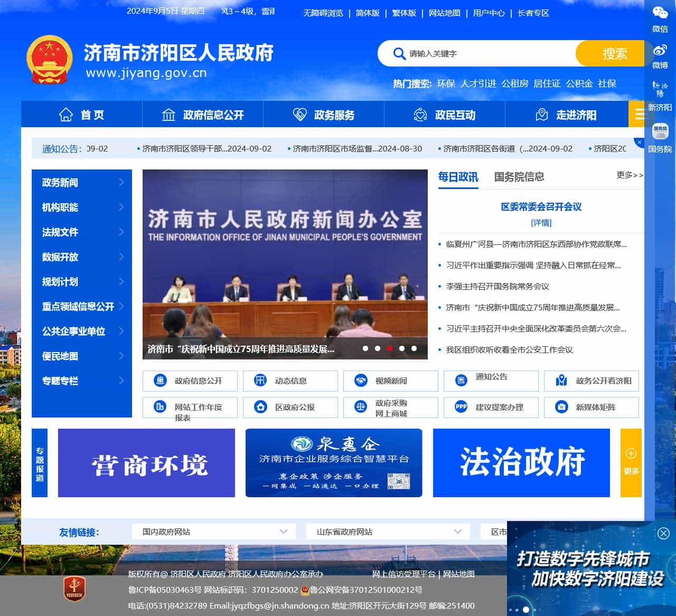Open the Weibo icon in right sidebar

tap(660, 51)
